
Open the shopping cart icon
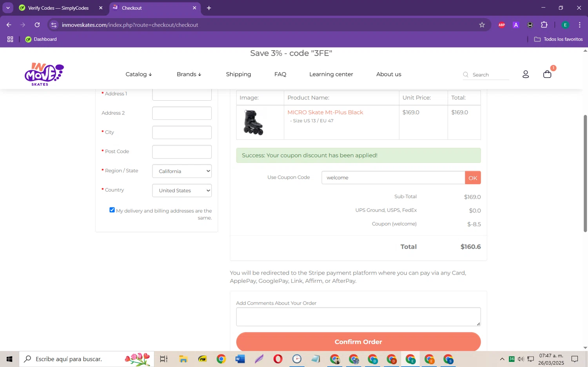pos(547,74)
